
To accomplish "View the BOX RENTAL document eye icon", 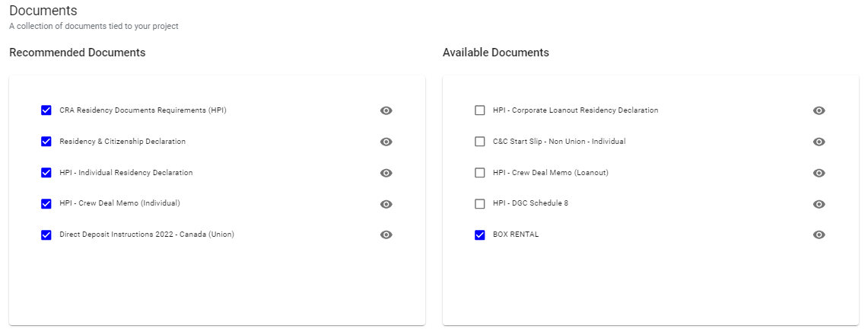I will [819, 235].
